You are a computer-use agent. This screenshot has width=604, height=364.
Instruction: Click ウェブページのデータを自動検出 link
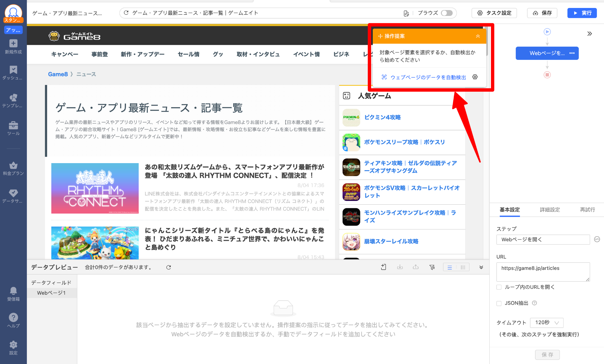tap(428, 77)
